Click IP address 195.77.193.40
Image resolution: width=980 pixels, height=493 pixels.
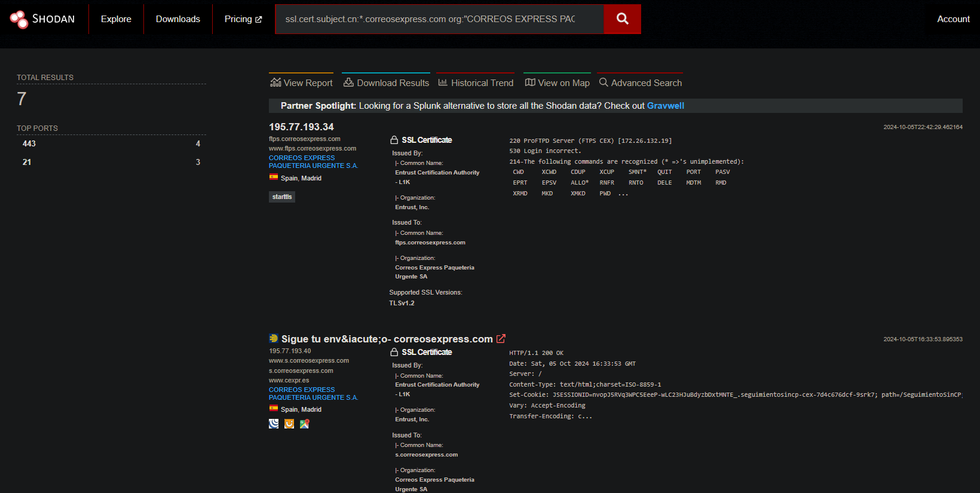290,351
